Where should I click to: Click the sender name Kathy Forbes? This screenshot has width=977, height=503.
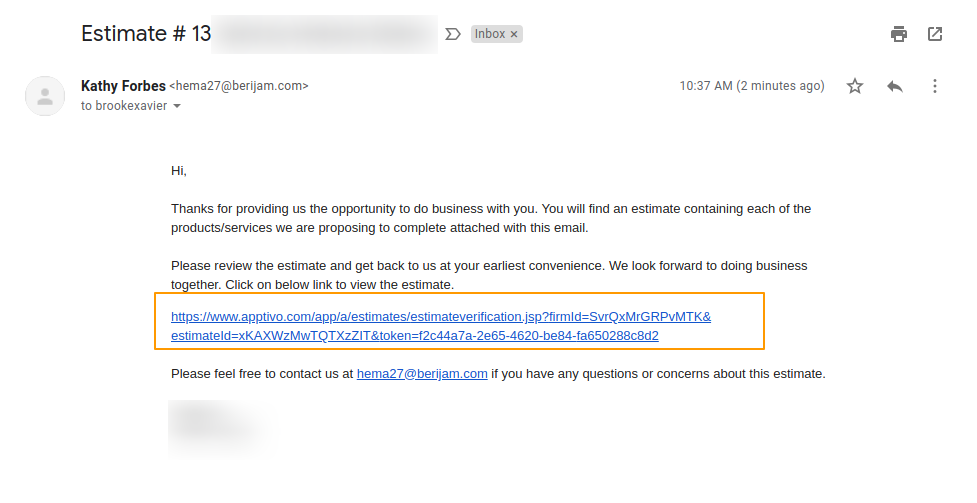123,86
